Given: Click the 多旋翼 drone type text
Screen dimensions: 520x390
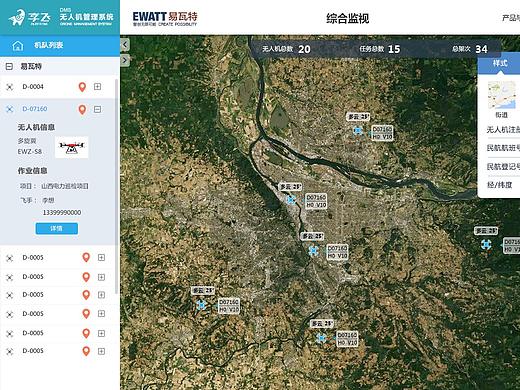Looking at the screenshot, I should [27, 141].
